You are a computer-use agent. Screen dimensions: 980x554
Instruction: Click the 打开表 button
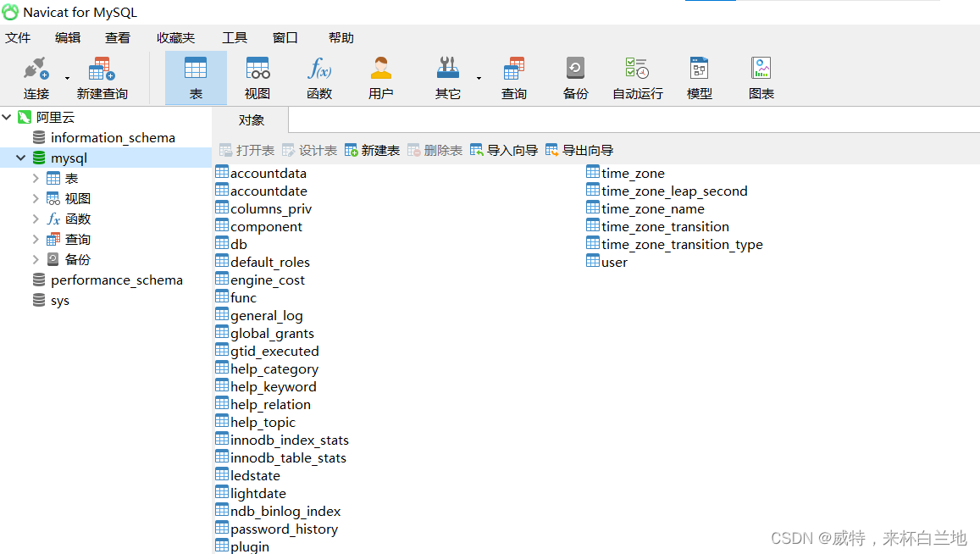pyautogui.click(x=246, y=150)
